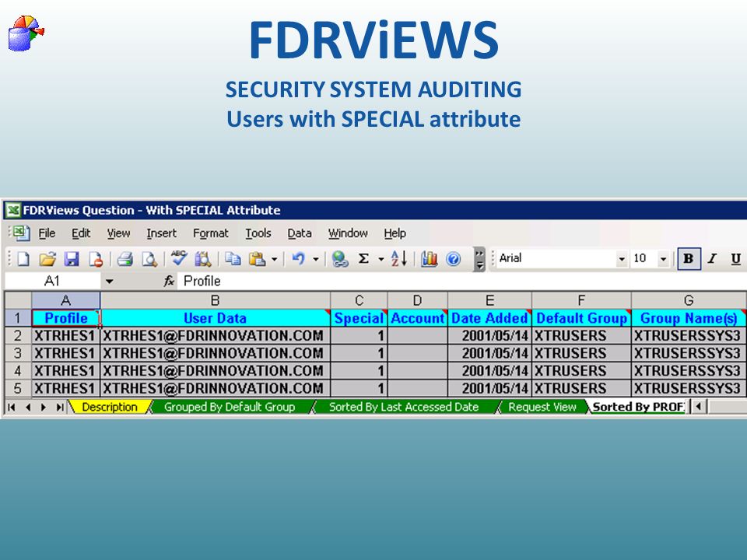The height and width of the screenshot is (560, 747).
Task: Open the File menu
Action: pos(47,233)
